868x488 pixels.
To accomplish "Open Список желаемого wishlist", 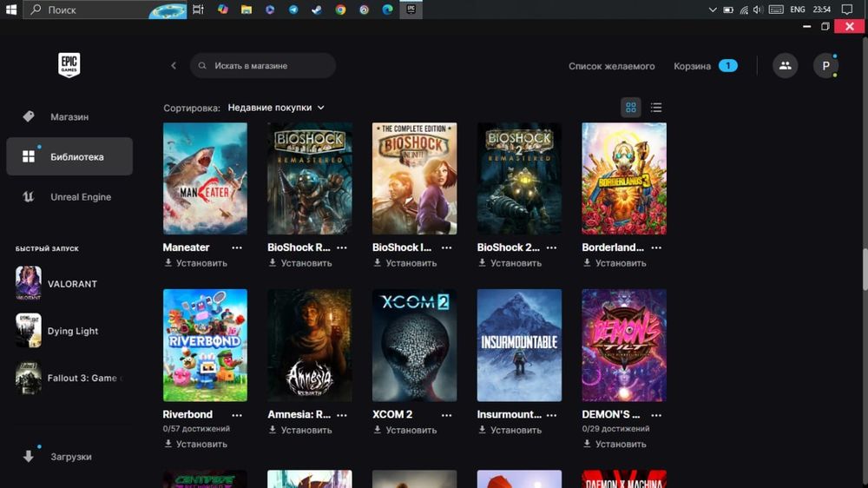I will [x=612, y=66].
